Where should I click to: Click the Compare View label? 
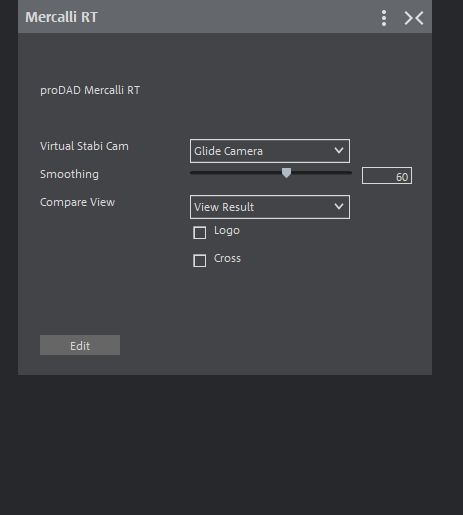pos(77,202)
